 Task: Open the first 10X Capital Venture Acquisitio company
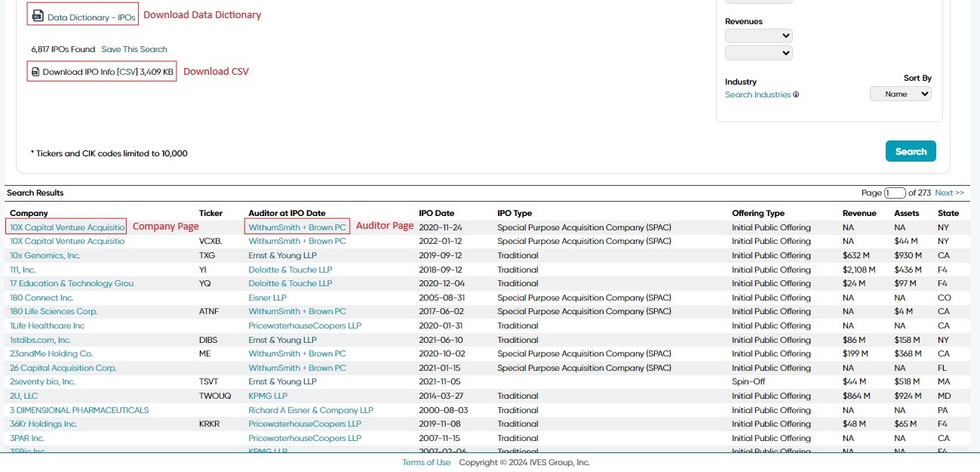[67, 227]
